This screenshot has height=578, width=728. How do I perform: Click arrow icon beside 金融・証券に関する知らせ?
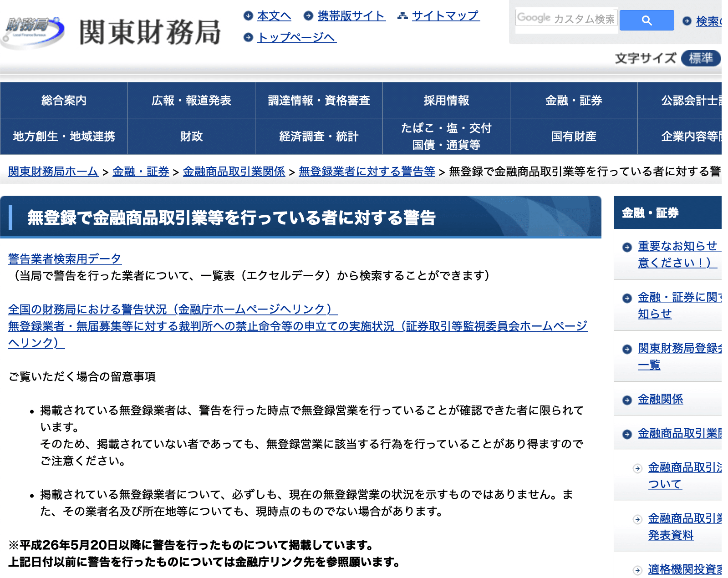click(627, 298)
